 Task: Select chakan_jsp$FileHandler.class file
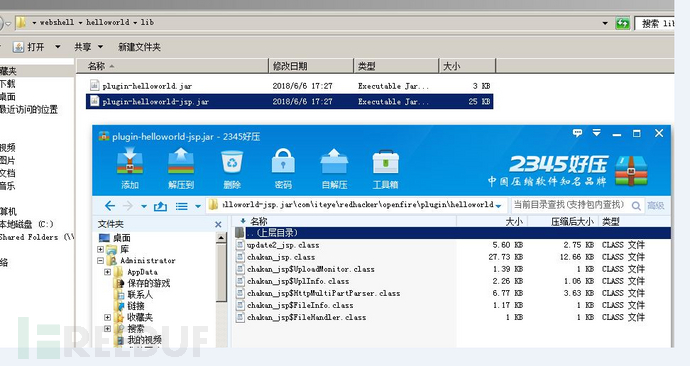click(306, 317)
